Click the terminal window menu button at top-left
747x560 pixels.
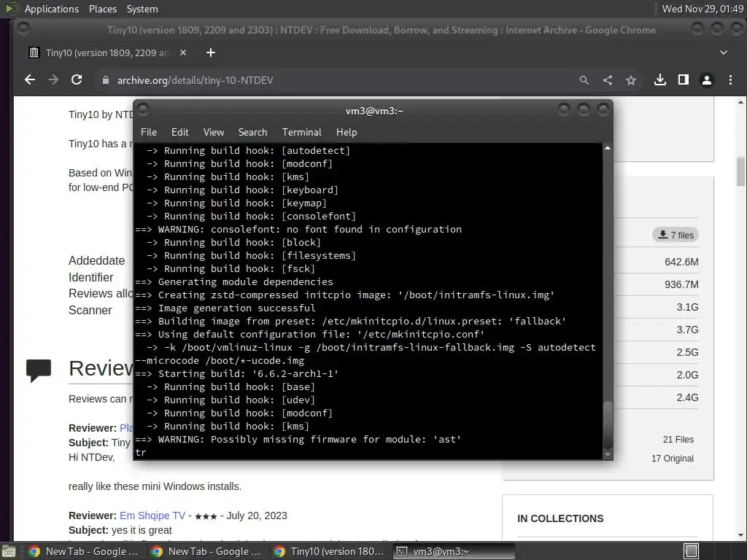point(143,109)
